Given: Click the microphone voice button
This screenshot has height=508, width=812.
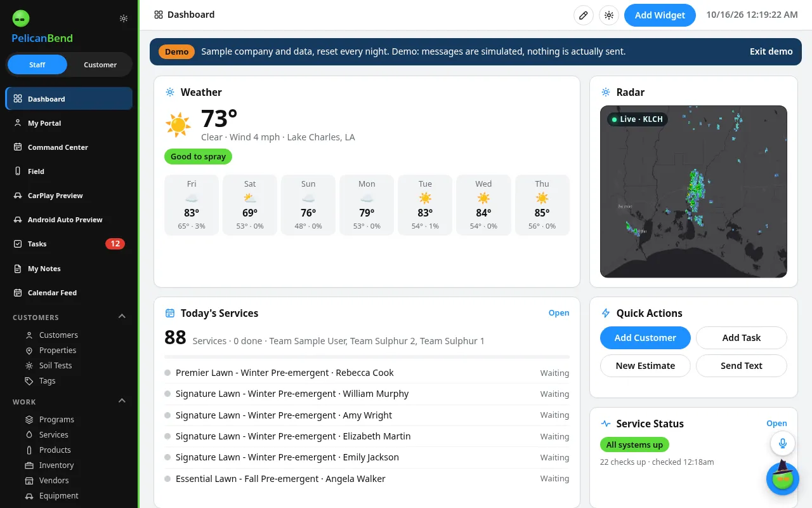Looking at the screenshot, I should click(x=783, y=443).
